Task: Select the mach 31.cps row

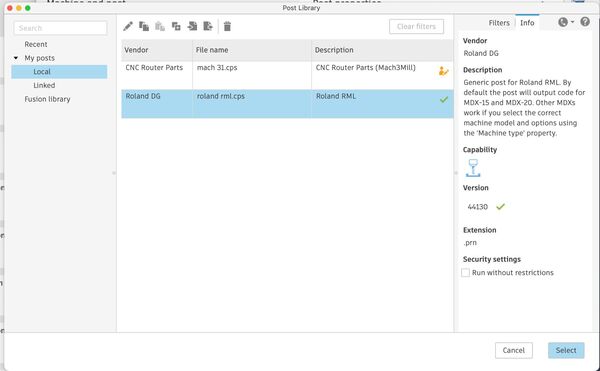Action: pyautogui.click(x=287, y=75)
